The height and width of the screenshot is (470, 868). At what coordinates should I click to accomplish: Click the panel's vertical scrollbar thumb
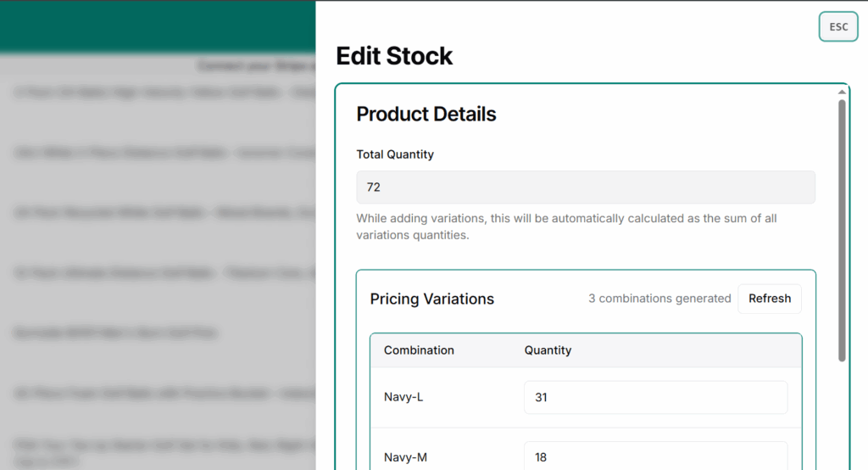click(x=842, y=229)
